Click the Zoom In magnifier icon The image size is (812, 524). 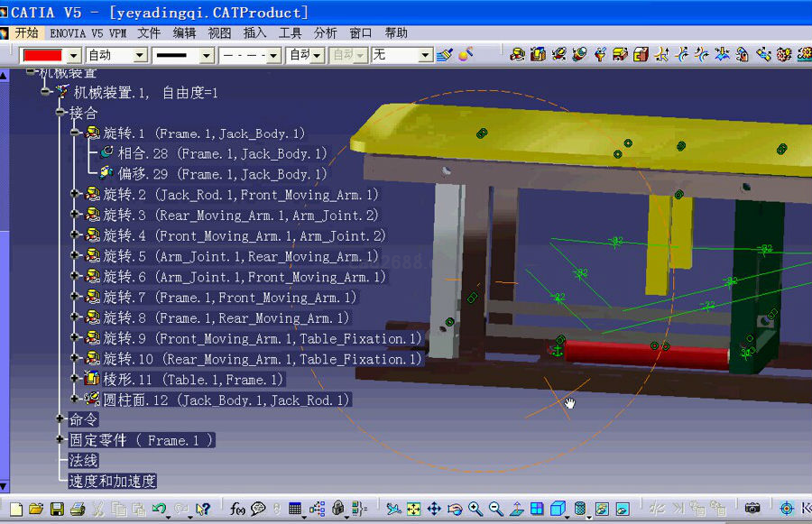(x=475, y=510)
